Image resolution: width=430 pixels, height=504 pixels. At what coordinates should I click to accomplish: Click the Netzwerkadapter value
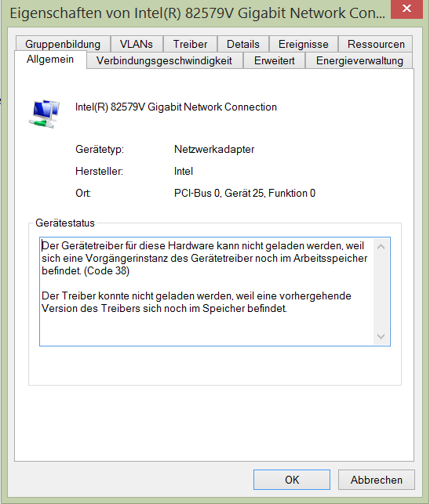214,149
